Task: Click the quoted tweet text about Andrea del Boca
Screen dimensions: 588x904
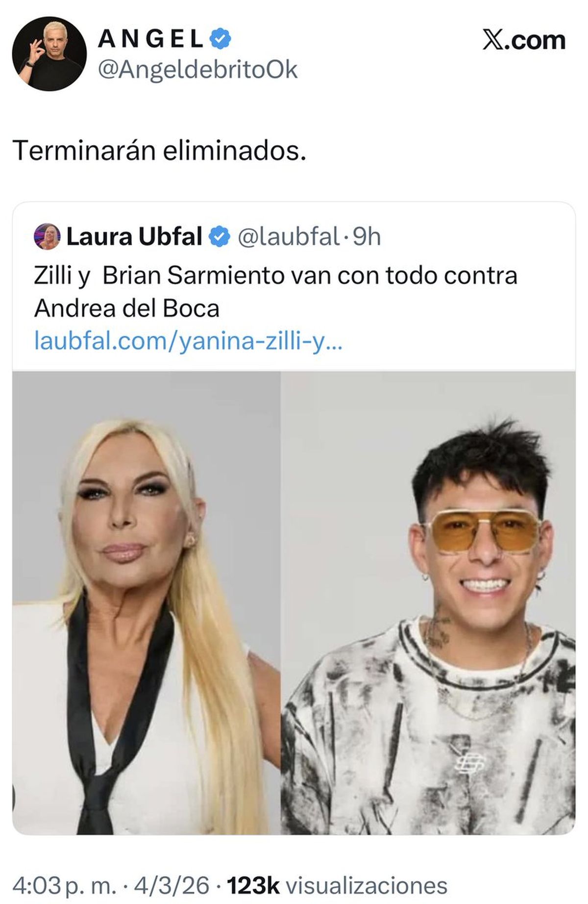Action: coord(275,292)
